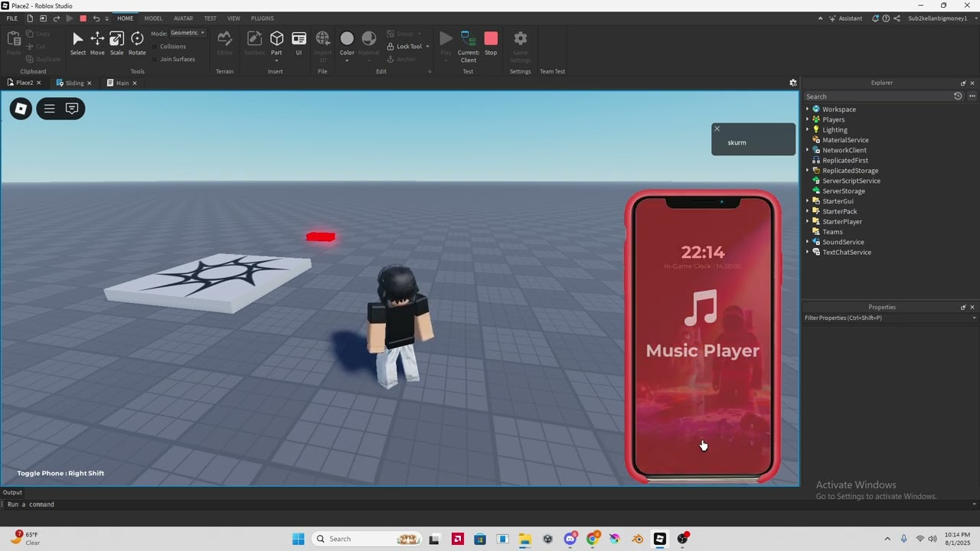Click the Explorer Search field
The width and height of the screenshot is (980, 551).
click(877, 96)
